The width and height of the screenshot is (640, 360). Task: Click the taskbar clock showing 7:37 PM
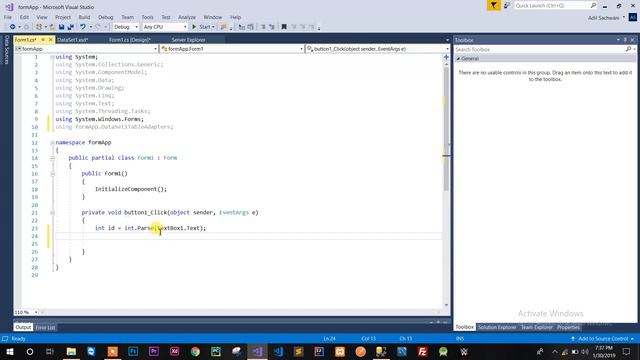tap(604, 351)
